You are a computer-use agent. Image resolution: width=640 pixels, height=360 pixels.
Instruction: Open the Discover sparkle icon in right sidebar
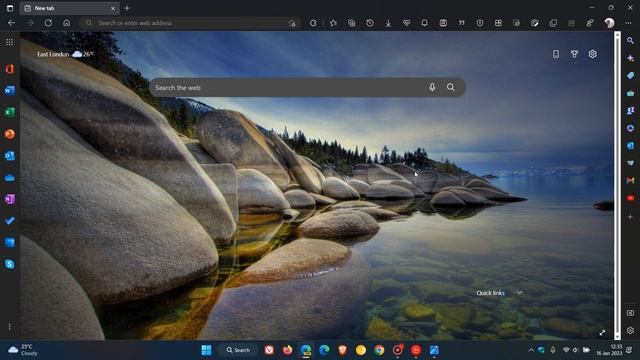pyautogui.click(x=630, y=58)
